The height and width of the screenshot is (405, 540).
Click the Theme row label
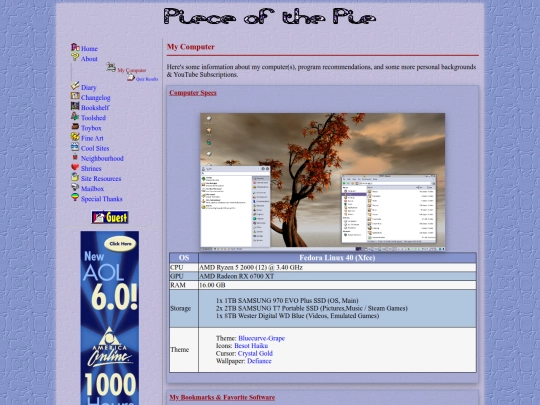[x=179, y=350]
